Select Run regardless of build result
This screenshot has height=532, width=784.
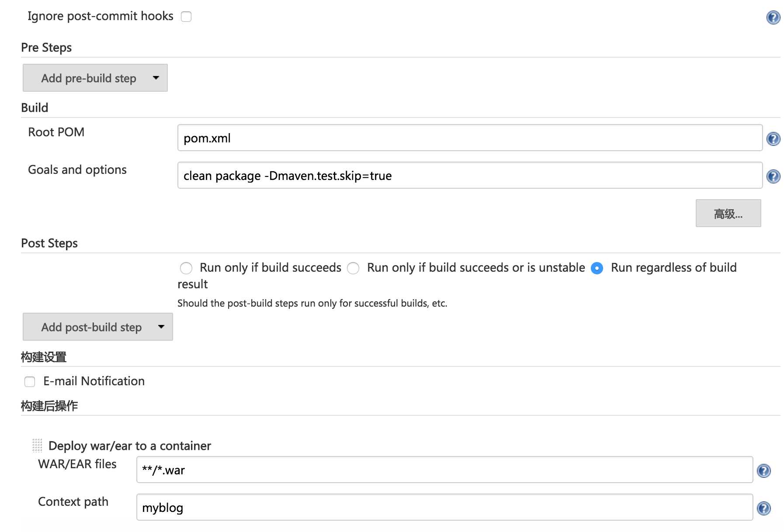point(597,268)
